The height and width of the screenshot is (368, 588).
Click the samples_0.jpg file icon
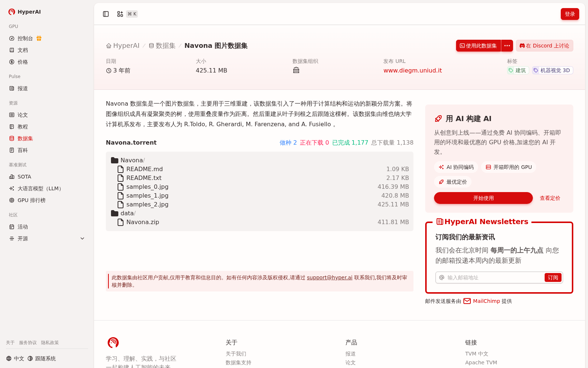121,187
